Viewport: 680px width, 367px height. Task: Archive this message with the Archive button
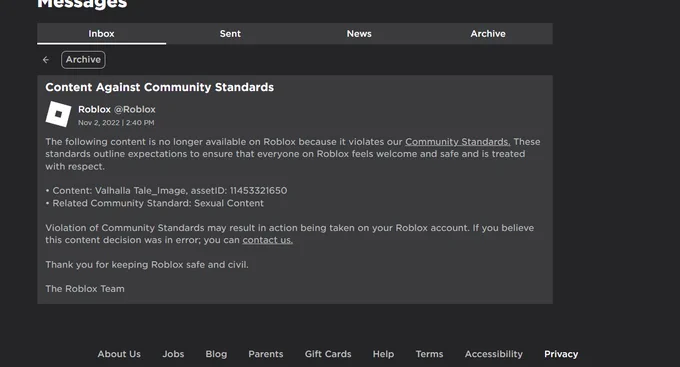pos(83,59)
